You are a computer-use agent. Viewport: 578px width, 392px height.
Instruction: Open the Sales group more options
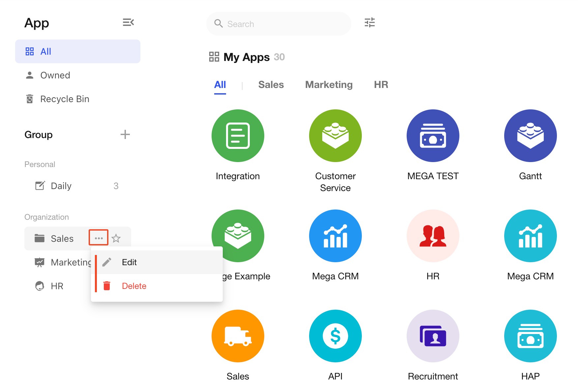pyautogui.click(x=99, y=238)
